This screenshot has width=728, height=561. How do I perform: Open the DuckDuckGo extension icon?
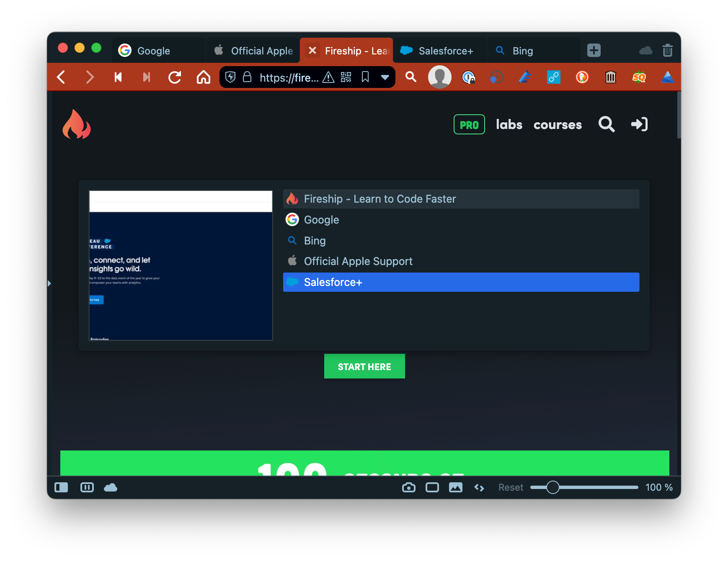pyautogui.click(x=582, y=77)
